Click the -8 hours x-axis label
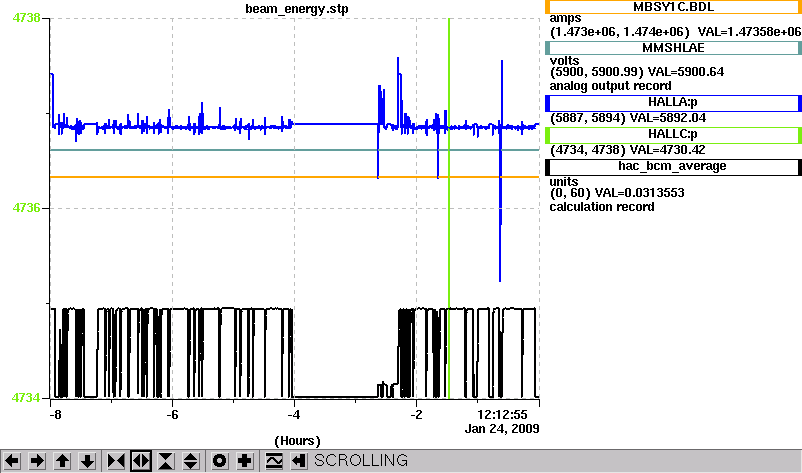The image size is (802, 473). (x=55, y=415)
